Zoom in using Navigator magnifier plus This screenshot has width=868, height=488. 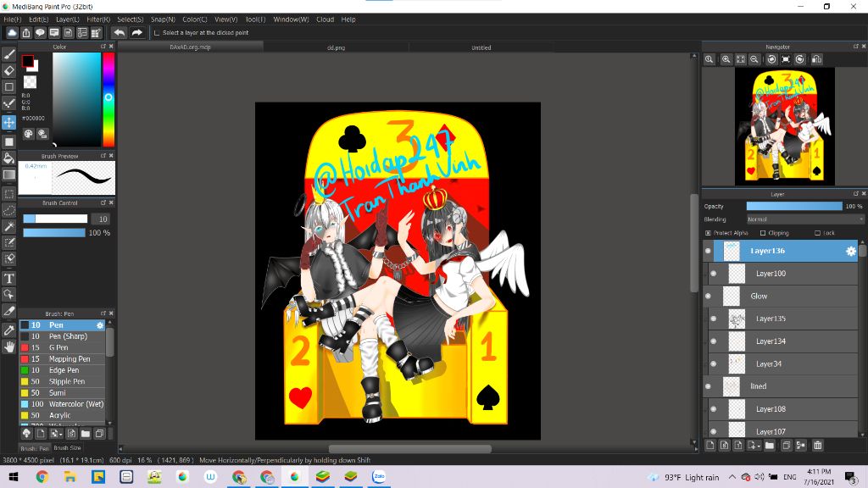click(726, 59)
